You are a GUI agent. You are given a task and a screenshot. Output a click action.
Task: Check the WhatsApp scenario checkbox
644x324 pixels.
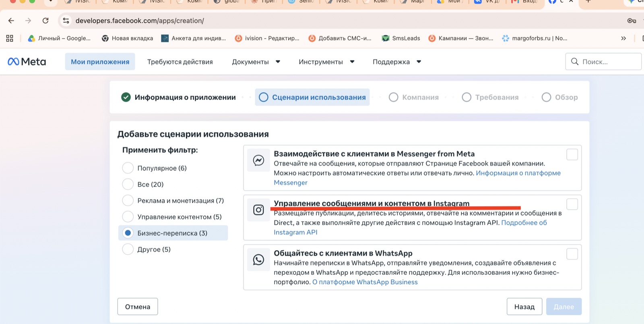[572, 254]
